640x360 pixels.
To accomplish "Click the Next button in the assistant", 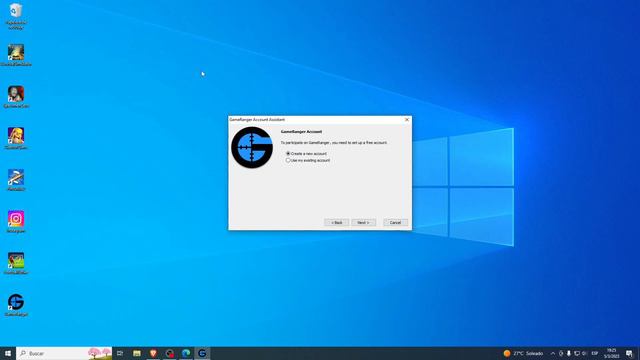I will [x=363, y=222].
